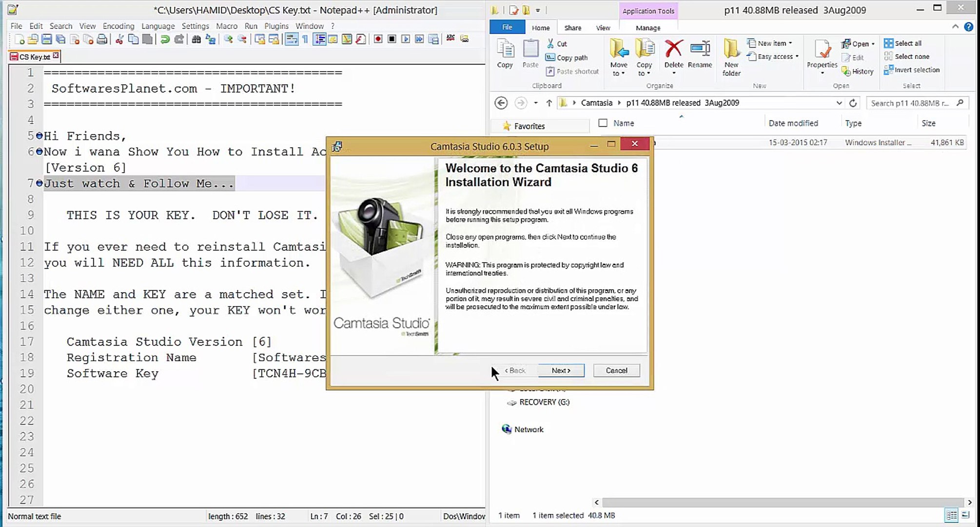Viewport: 980px width, 527px height.
Task: Click the Undo toolbar icon
Action: tap(165, 40)
